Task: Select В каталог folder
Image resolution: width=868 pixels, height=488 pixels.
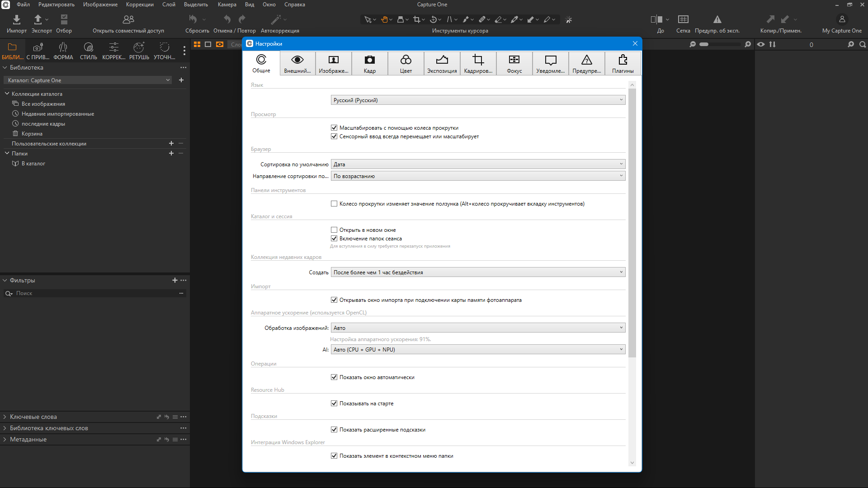Action: click(33, 164)
